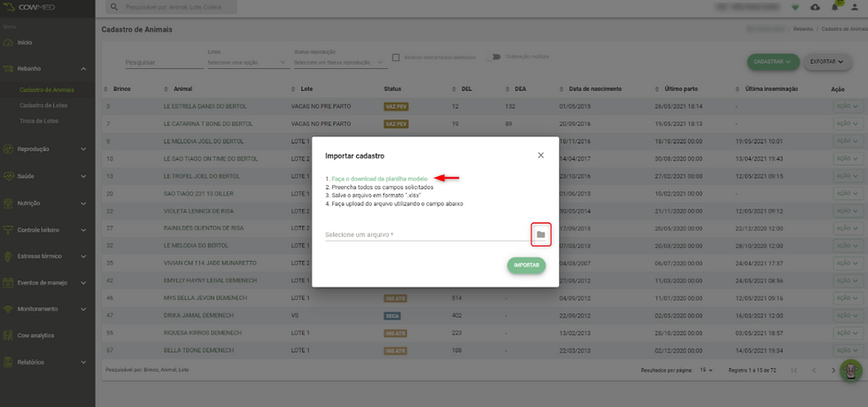Click the Cow analytics icon
This screenshot has width=868, height=407.
pyautogui.click(x=8, y=335)
